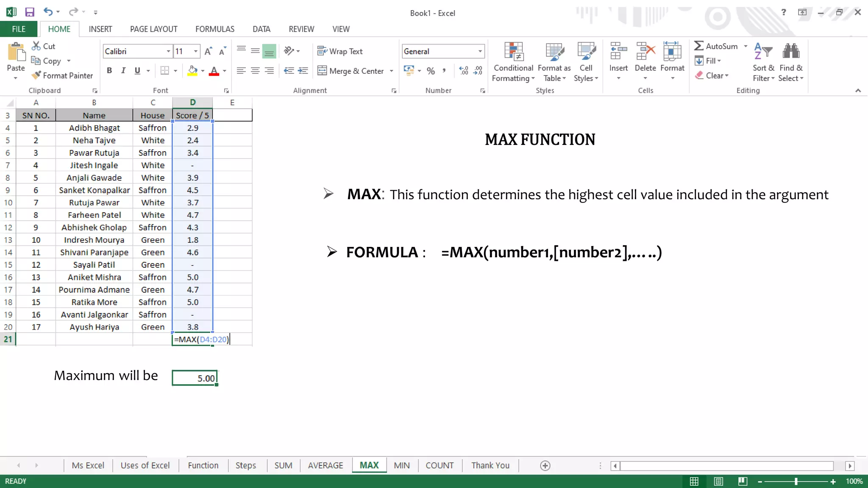
Task: Click the horizontal scrollbar right arrow
Action: click(x=850, y=466)
